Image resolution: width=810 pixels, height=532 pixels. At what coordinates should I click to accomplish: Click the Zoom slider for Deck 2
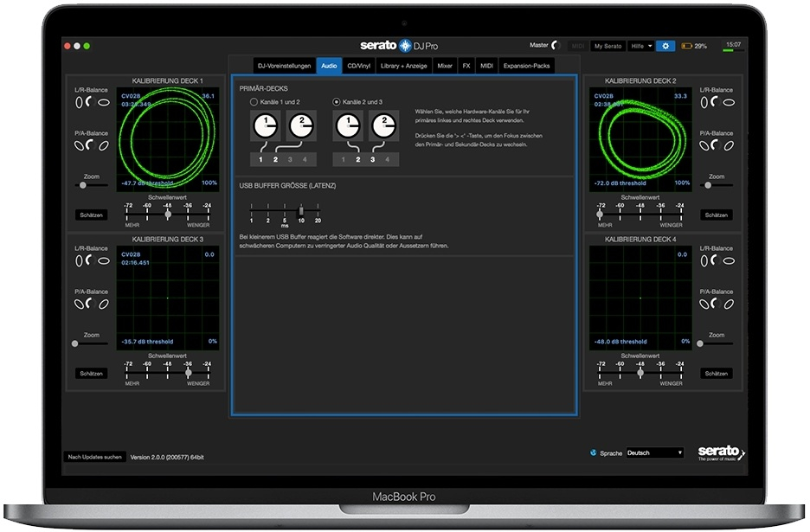[716, 185]
